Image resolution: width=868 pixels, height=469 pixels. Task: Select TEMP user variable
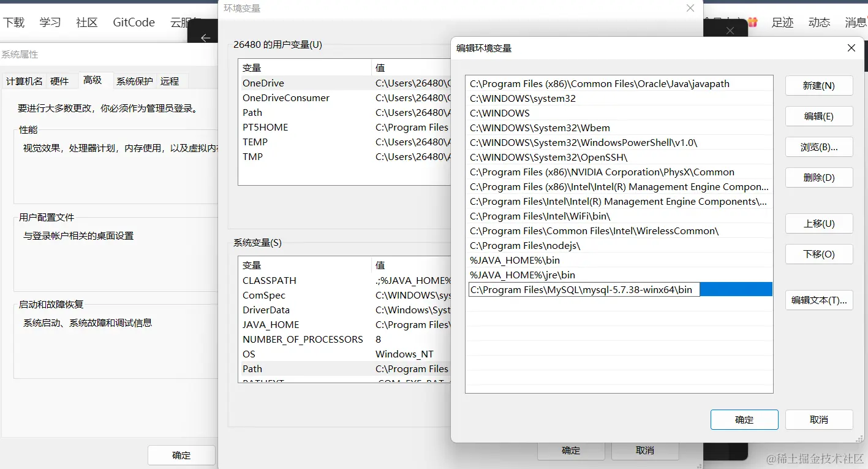coord(345,142)
